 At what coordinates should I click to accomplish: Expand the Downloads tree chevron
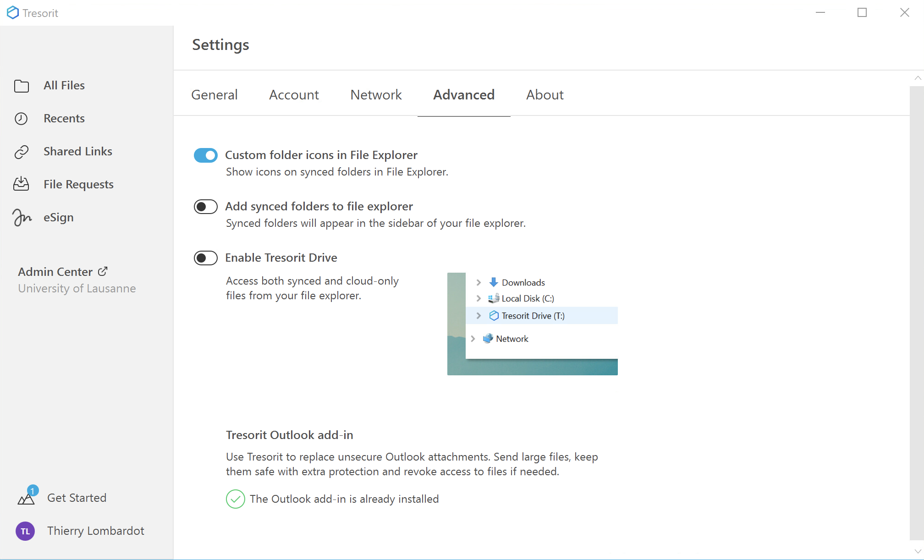[x=478, y=282]
